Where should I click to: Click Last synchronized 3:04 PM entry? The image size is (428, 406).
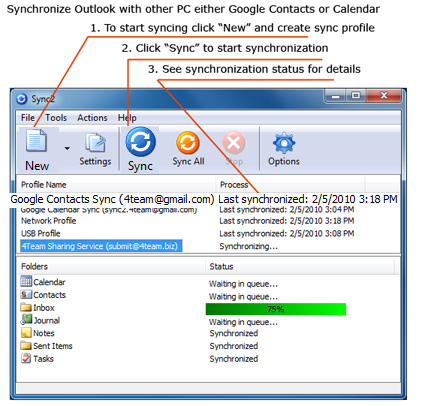(287, 210)
